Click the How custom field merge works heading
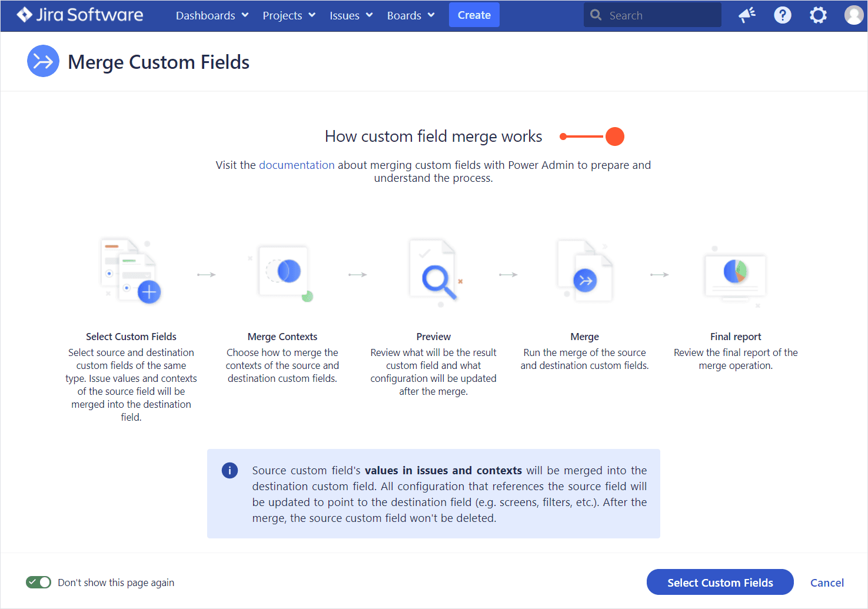 [x=434, y=136]
